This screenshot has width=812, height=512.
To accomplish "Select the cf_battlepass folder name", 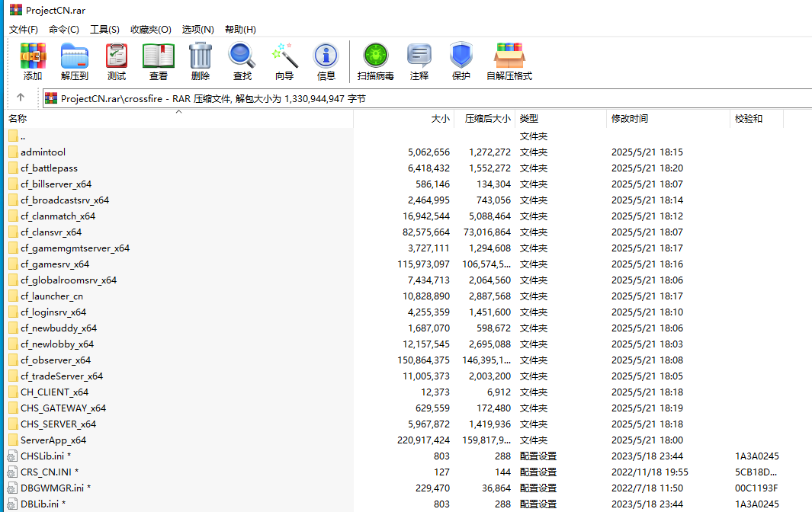I will point(50,168).
